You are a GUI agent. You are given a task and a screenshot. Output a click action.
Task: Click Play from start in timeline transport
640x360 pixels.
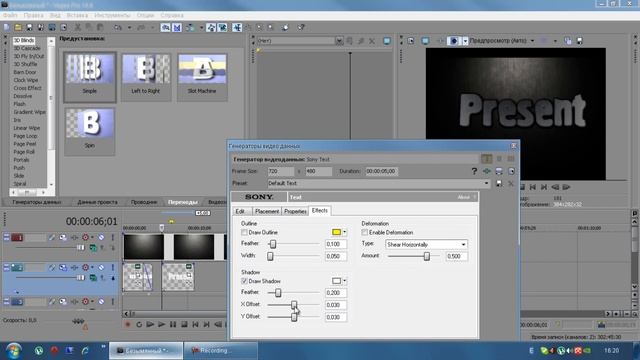(x=150, y=324)
